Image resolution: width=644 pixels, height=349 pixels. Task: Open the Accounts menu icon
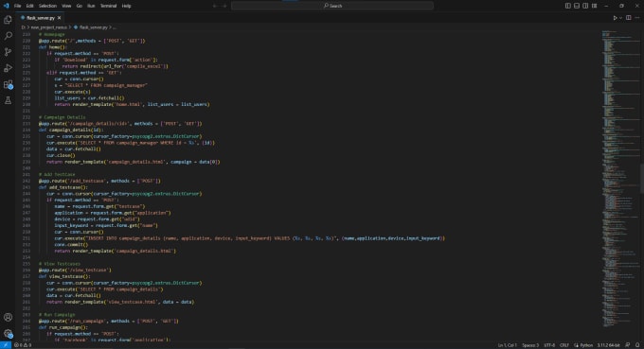click(8, 317)
